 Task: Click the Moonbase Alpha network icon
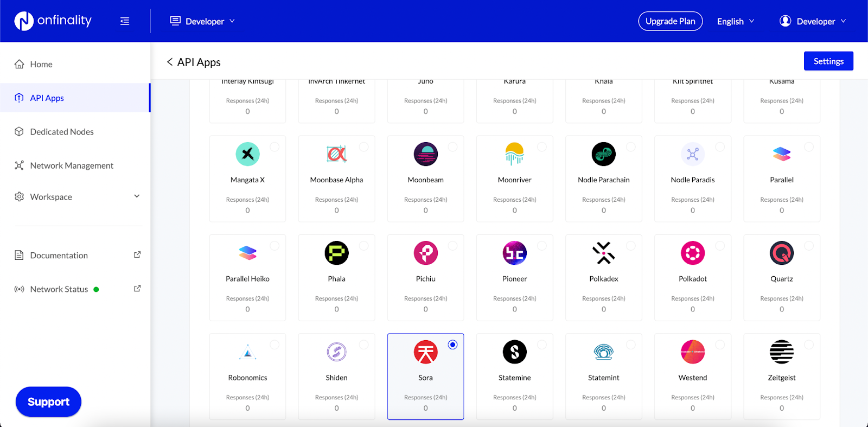point(336,154)
